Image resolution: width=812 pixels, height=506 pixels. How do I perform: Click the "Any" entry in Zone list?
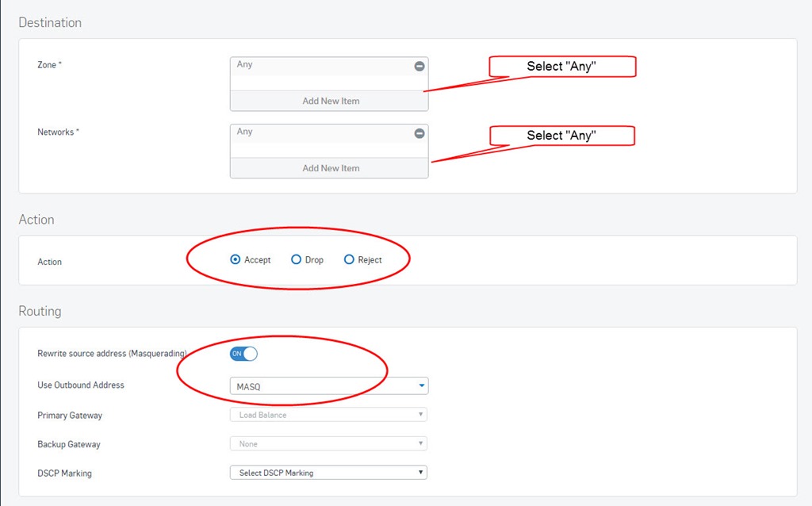(x=244, y=64)
